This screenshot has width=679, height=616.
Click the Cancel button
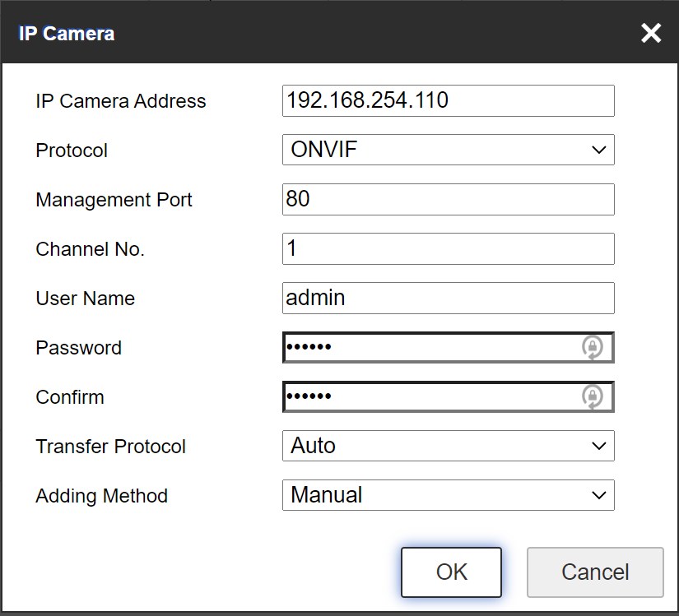594,572
